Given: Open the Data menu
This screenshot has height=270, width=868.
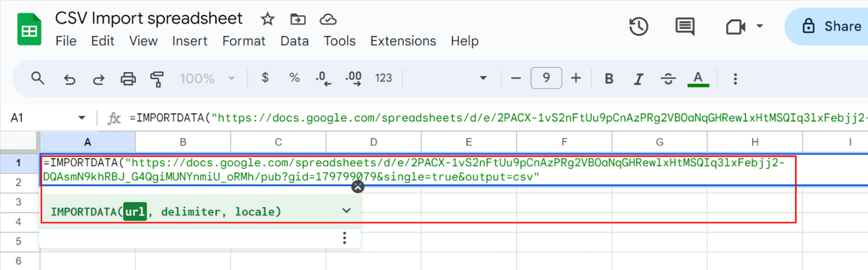Looking at the screenshot, I should pos(295,41).
